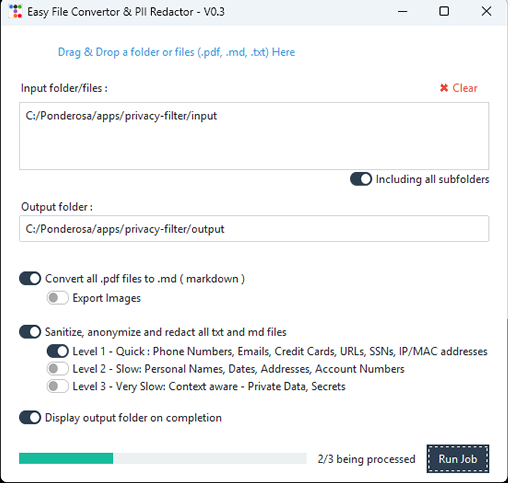The height and width of the screenshot is (483, 508).
Task: Click the '2/3 being processed' status text
Action: [x=366, y=459]
